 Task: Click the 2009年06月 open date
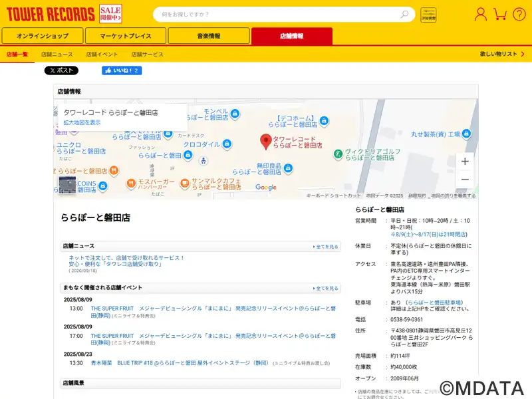coord(404,378)
